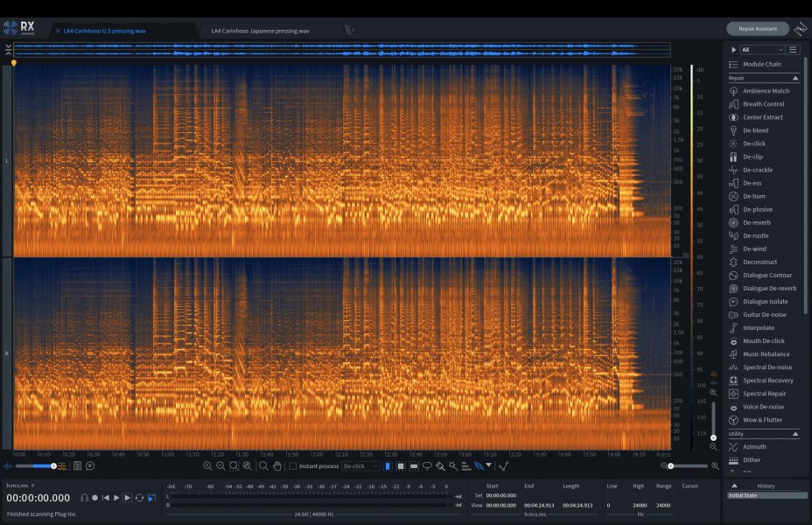The height and width of the screenshot is (525, 812).
Task: Open the Voice De-noise module
Action: pyautogui.click(x=763, y=407)
